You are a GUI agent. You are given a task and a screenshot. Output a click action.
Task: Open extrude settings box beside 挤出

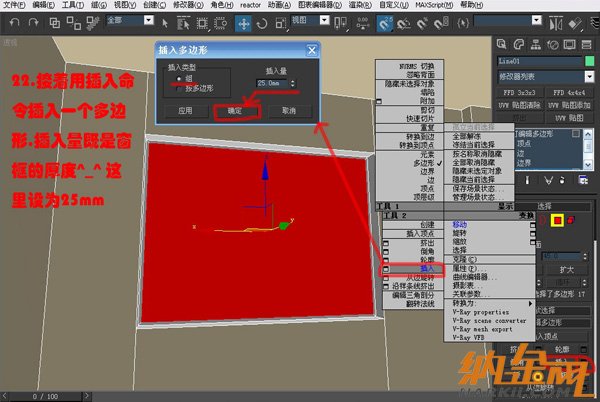point(386,243)
